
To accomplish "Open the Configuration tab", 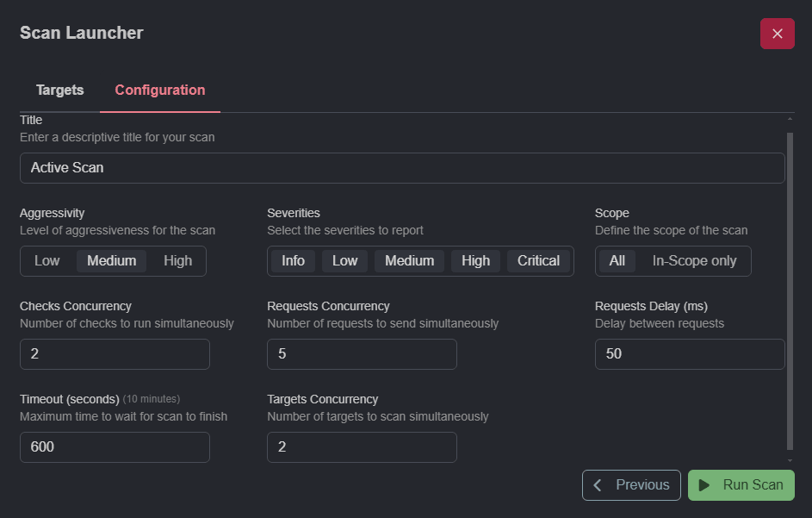I will pos(159,90).
